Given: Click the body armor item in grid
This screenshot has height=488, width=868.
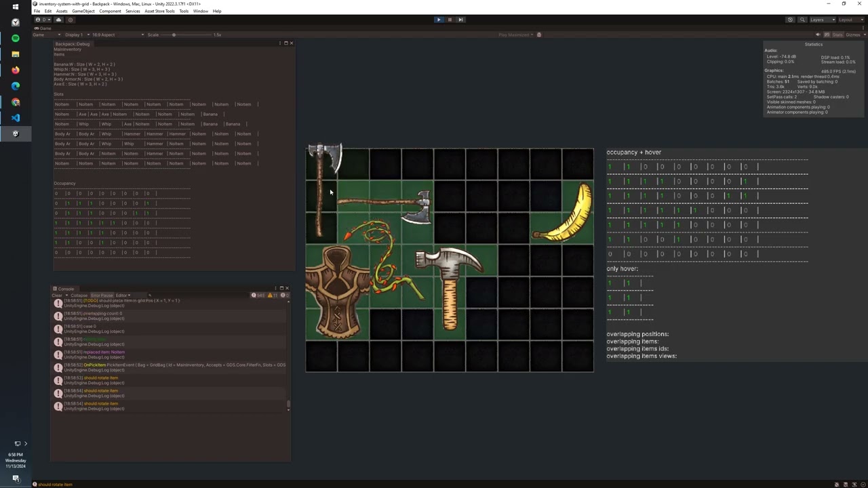Looking at the screenshot, I should (337, 292).
